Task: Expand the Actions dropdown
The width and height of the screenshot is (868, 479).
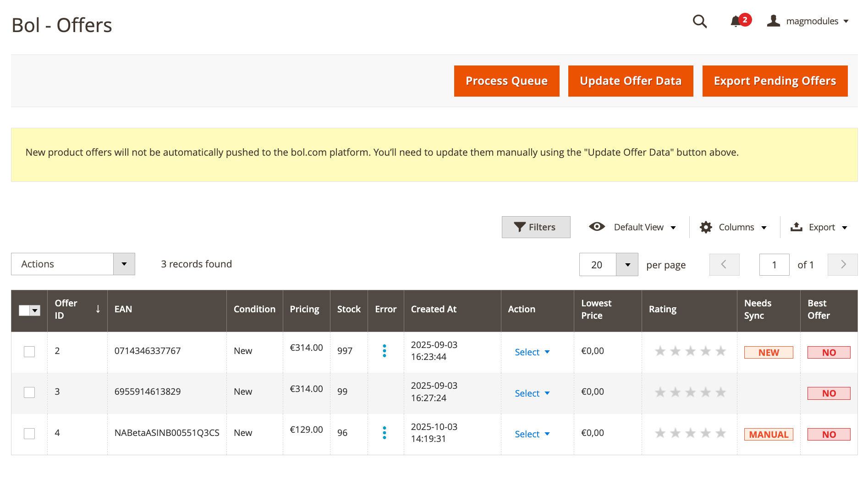Action: click(124, 264)
